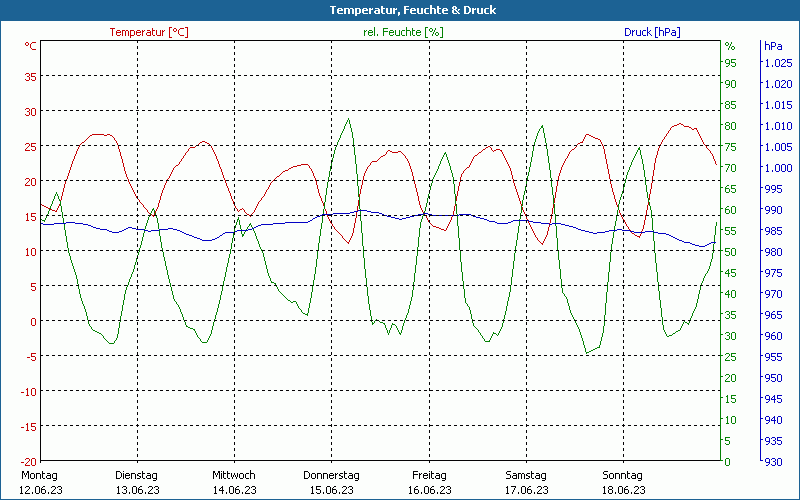Click the lowest green humidity dip on Samstag
This screenshot has width=800, height=500.
(587, 353)
